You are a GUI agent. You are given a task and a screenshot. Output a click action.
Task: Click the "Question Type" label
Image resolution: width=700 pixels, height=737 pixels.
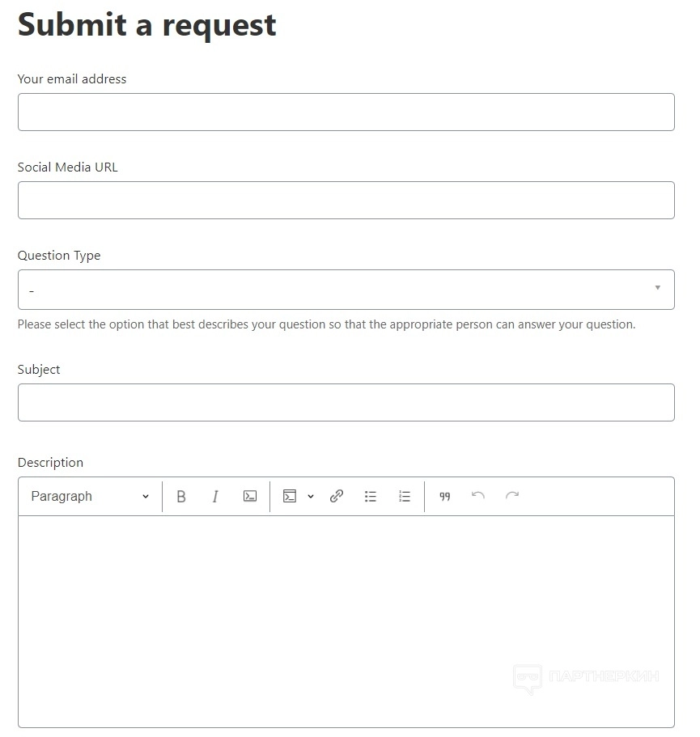tap(59, 256)
